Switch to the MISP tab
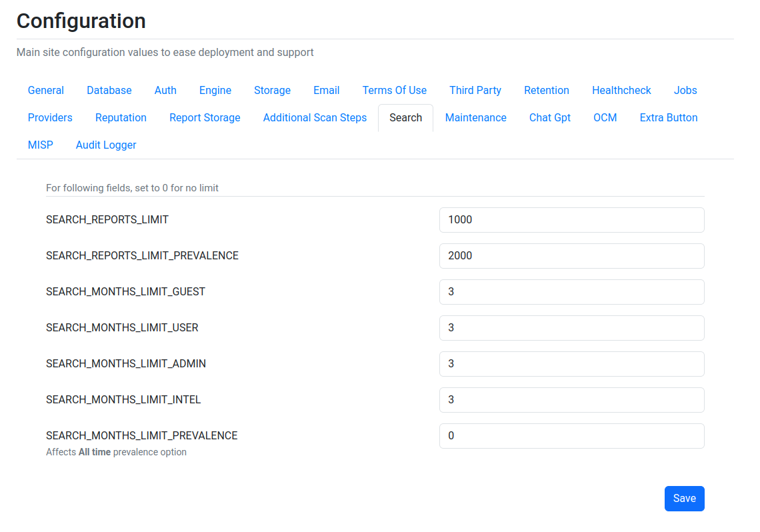760x532 pixels. (40, 145)
